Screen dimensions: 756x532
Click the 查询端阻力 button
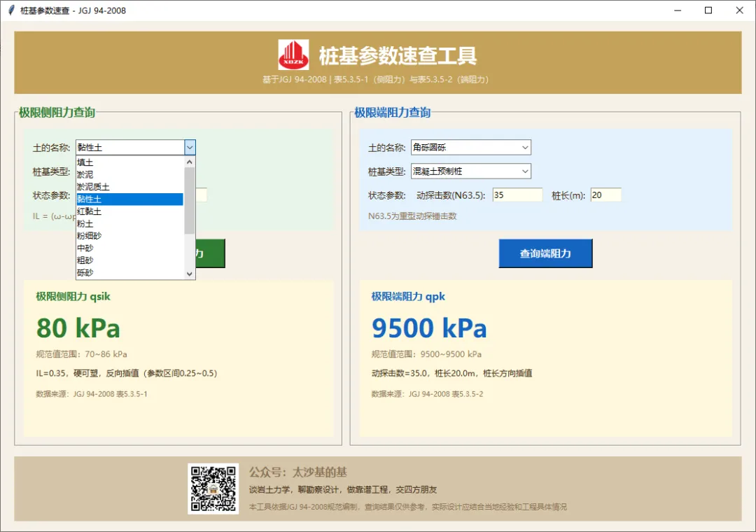pos(545,253)
